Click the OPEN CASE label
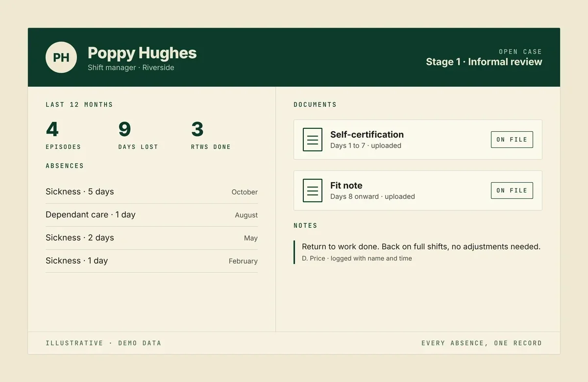 [520, 51]
